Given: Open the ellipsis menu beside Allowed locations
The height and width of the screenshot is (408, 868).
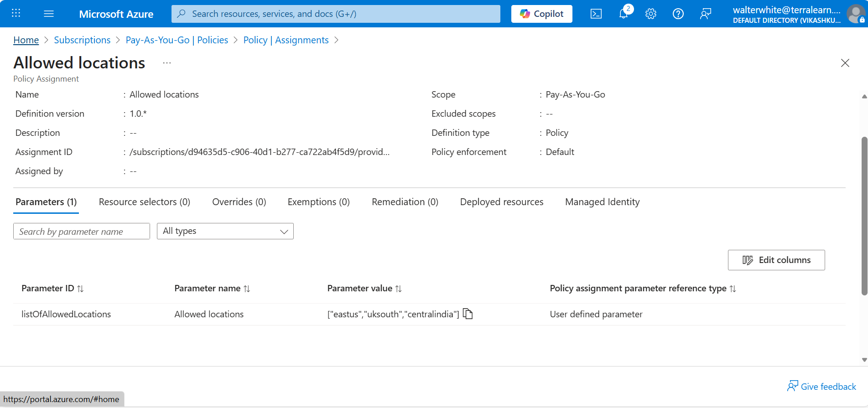Looking at the screenshot, I should [167, 63].
